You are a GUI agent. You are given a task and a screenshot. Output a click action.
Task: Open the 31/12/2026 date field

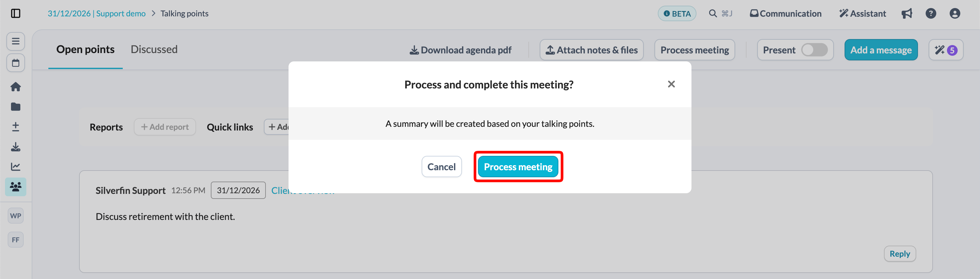click(238, 190)
